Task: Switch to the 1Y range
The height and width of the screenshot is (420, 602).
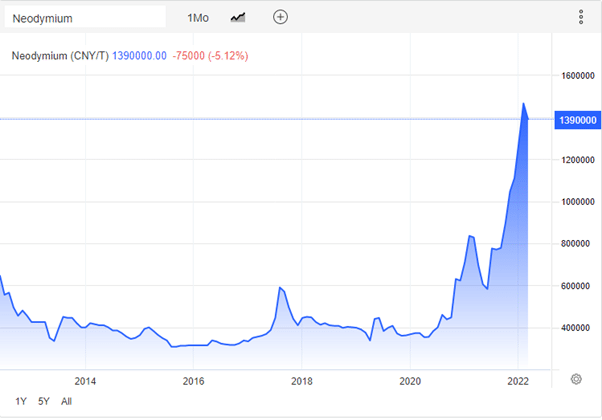Action: 21,402
